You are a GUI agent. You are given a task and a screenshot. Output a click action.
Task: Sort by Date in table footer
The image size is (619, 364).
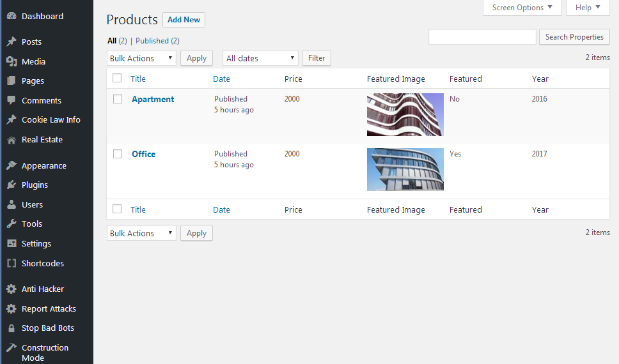click(221, 210)
